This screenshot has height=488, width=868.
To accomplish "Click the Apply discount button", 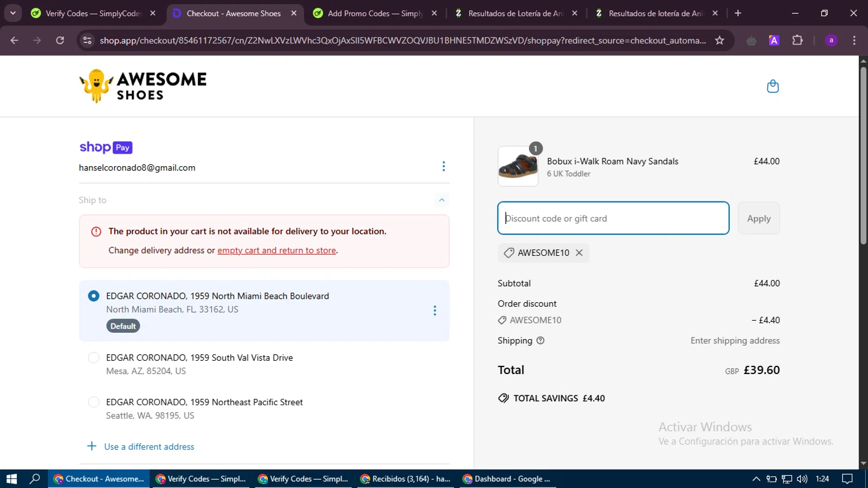I will pyautogui.click(x=759, y=218).
